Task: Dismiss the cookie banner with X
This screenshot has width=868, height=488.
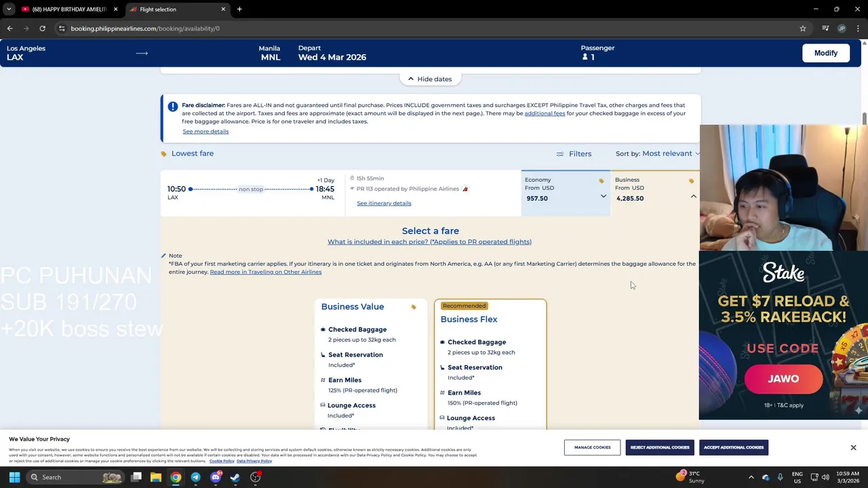Action: [x=853, y=447]
